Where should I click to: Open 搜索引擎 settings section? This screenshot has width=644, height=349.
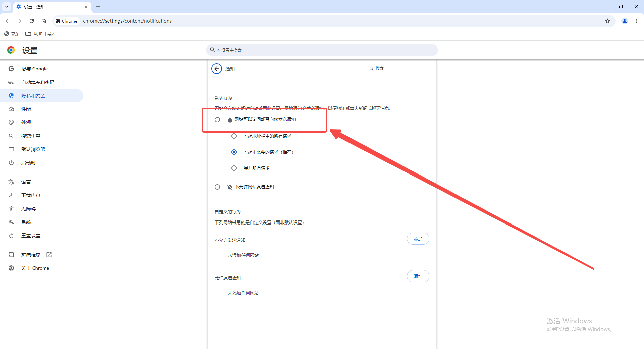click(42, 136)
